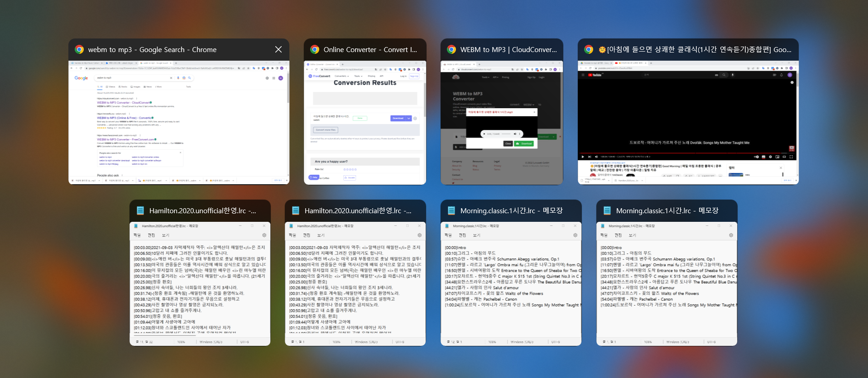Click YouTube notifications bell

coord(782,75)
